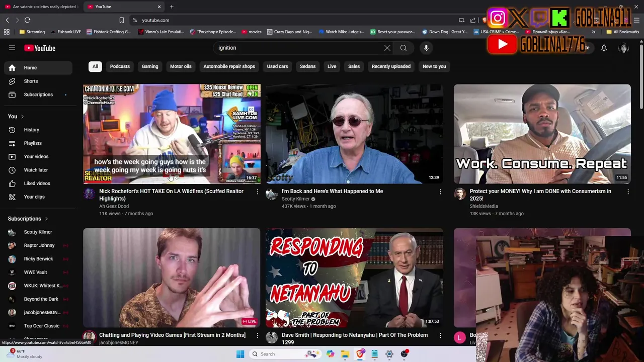This screenshot has width=644, height=362.
Task: Open options menu for Nick Rochefort video
Action: [257, 192]
